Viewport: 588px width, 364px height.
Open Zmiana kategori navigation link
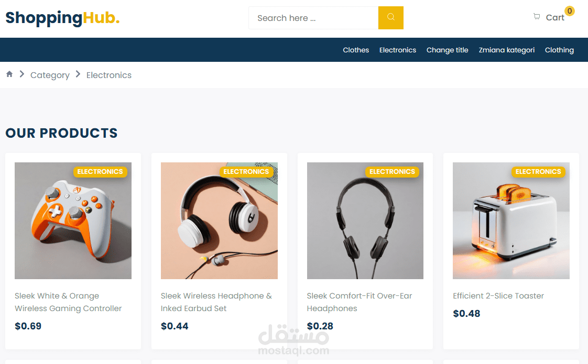pos(507,50)
